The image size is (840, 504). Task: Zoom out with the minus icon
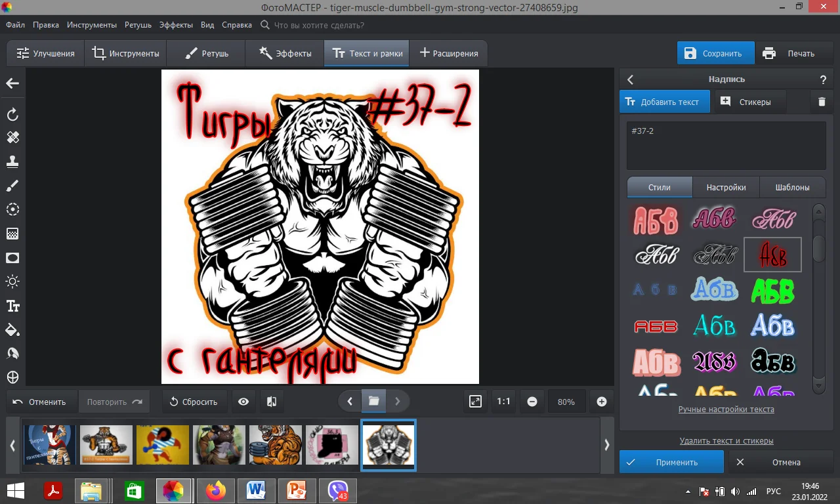coord(532,402)
